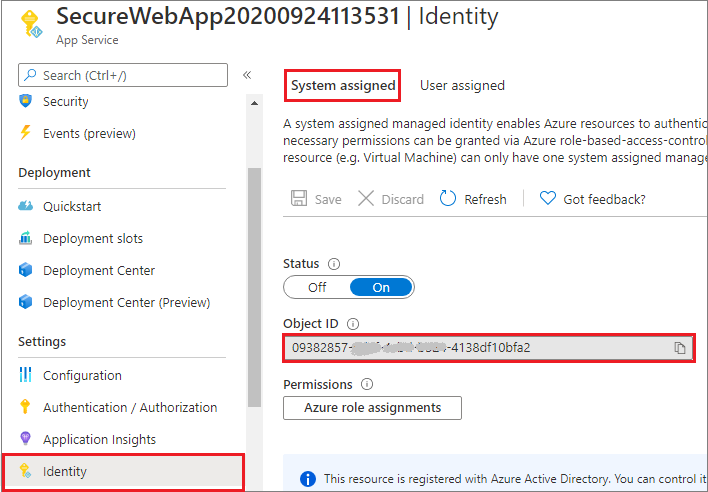The width and height of the screenshot is (708, 492).
Task: Select the On status option
Action: point(381,288)
